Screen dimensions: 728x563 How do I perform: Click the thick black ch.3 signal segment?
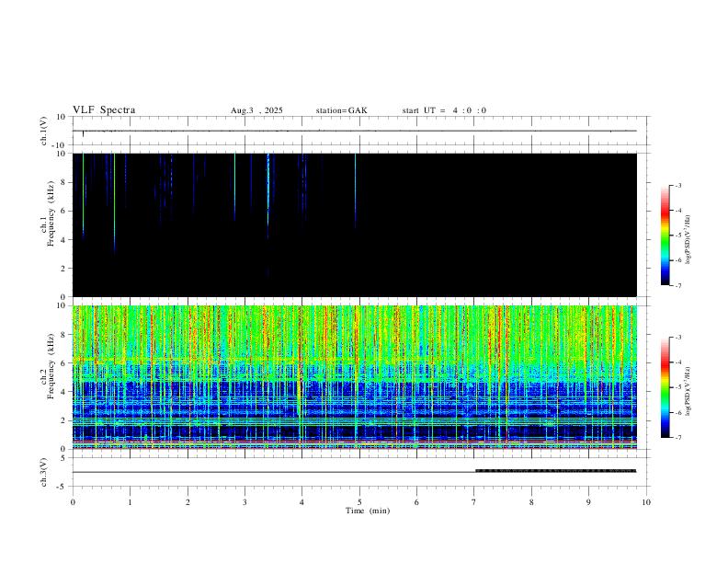[x=556, y=471]
